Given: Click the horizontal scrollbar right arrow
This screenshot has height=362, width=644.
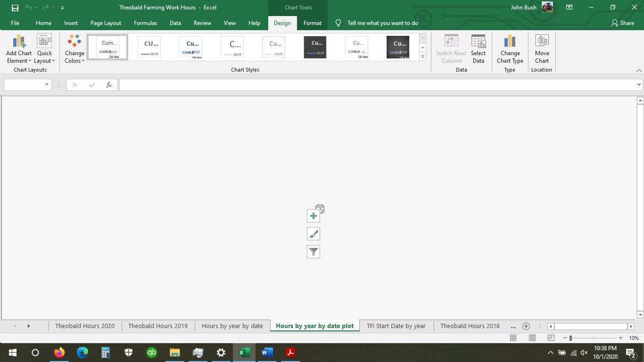Looking at the screenshot, I should point(631,326).
